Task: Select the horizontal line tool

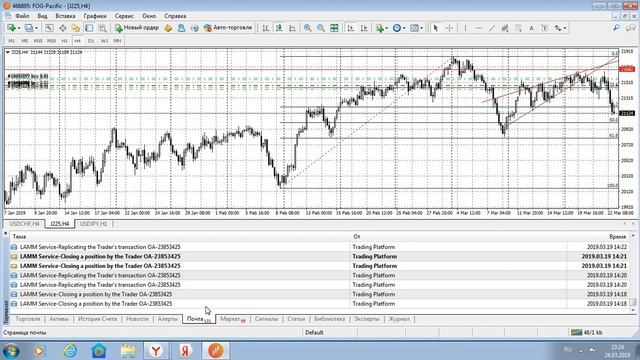Action: click(479, 28)
